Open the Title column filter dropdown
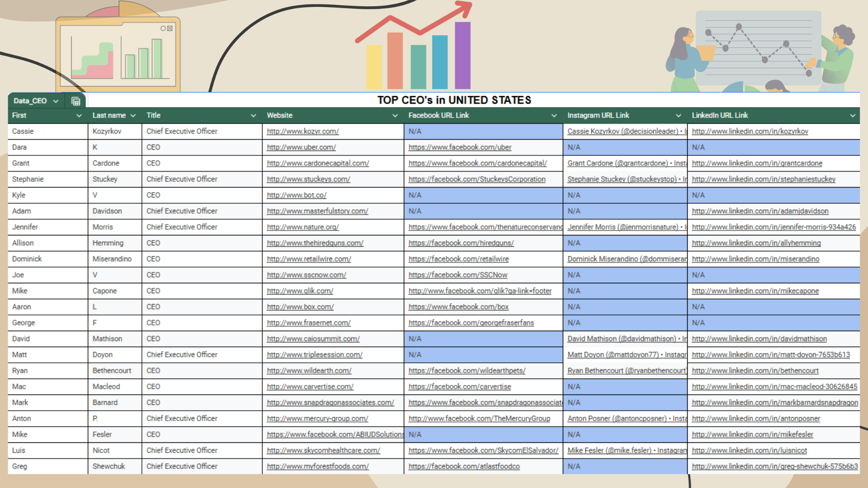 (x=253, y=116)
